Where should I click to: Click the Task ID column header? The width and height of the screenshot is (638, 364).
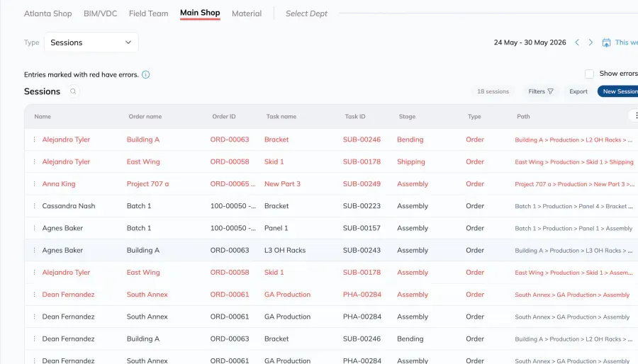355,117
